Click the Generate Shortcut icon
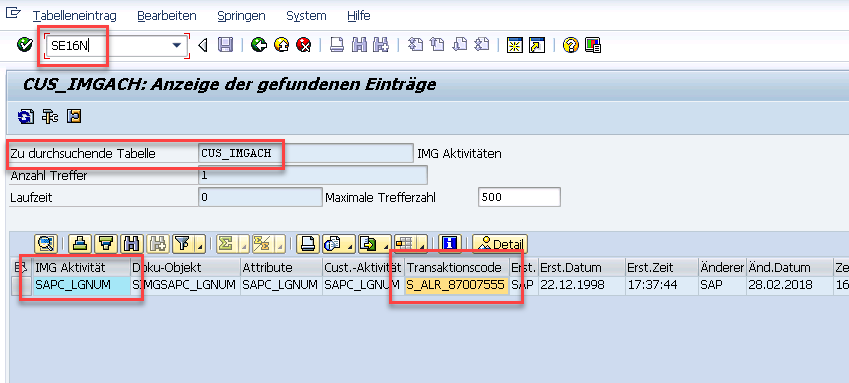The height and width of the screenshot is (383, 849). click(537, 45)
